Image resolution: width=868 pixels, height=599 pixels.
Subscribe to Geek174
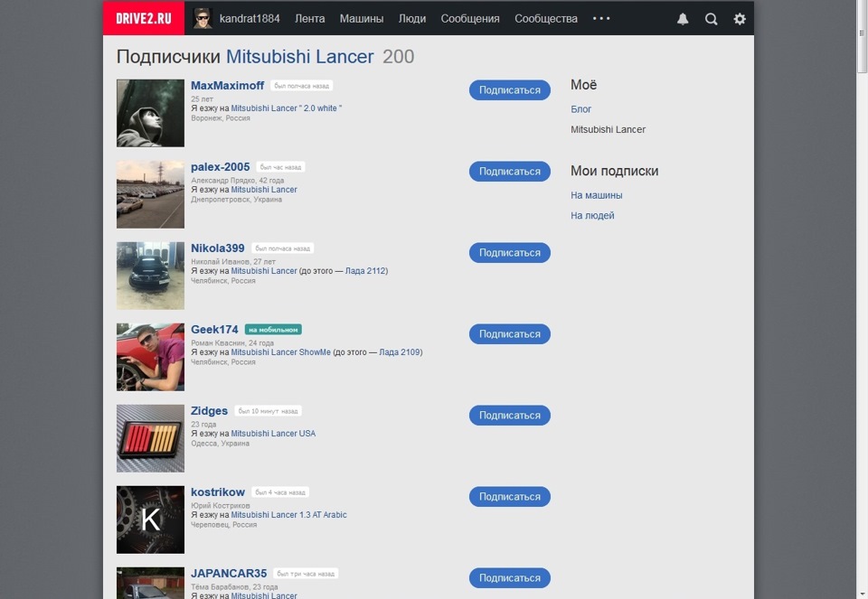pos(509,334)
